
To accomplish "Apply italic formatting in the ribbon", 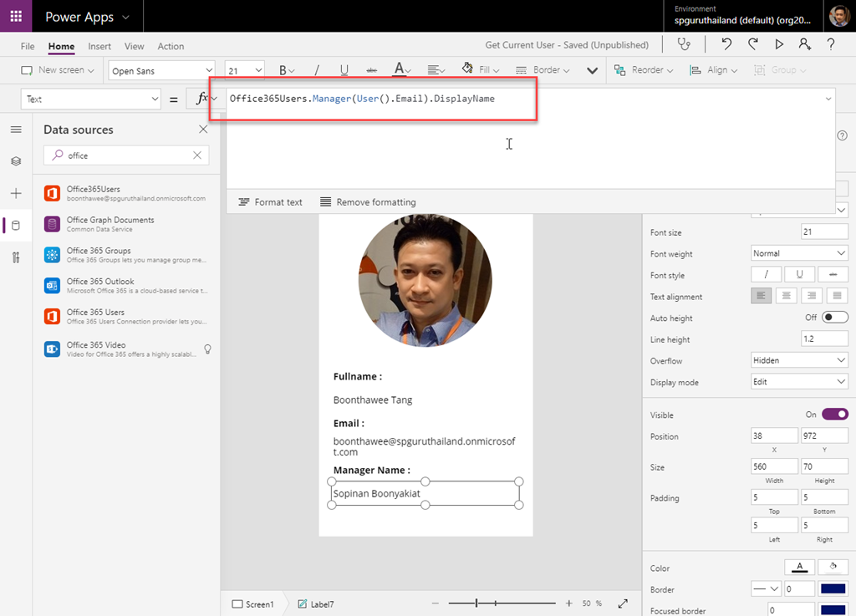I will (x=317, y=70).
